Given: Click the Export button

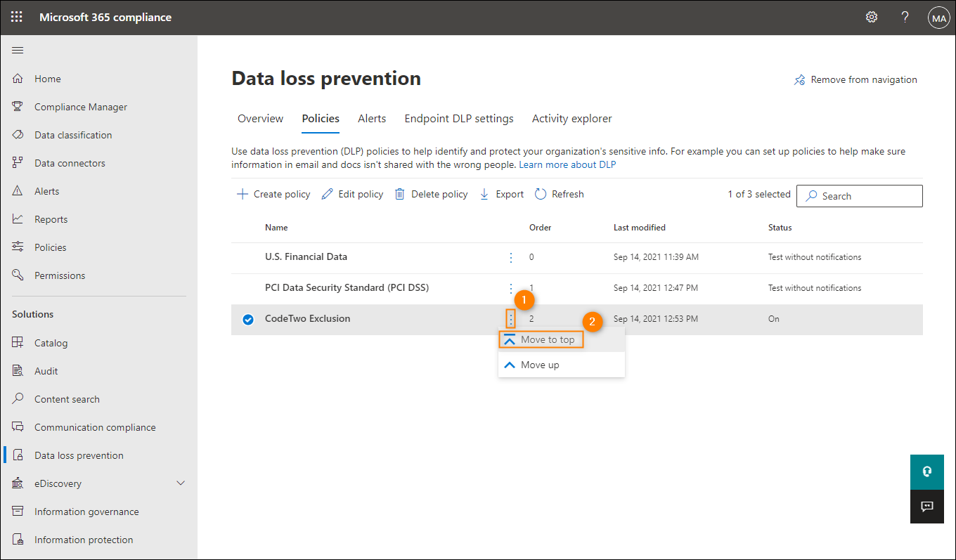Looking at the screenshot, I should coord(501,194).
